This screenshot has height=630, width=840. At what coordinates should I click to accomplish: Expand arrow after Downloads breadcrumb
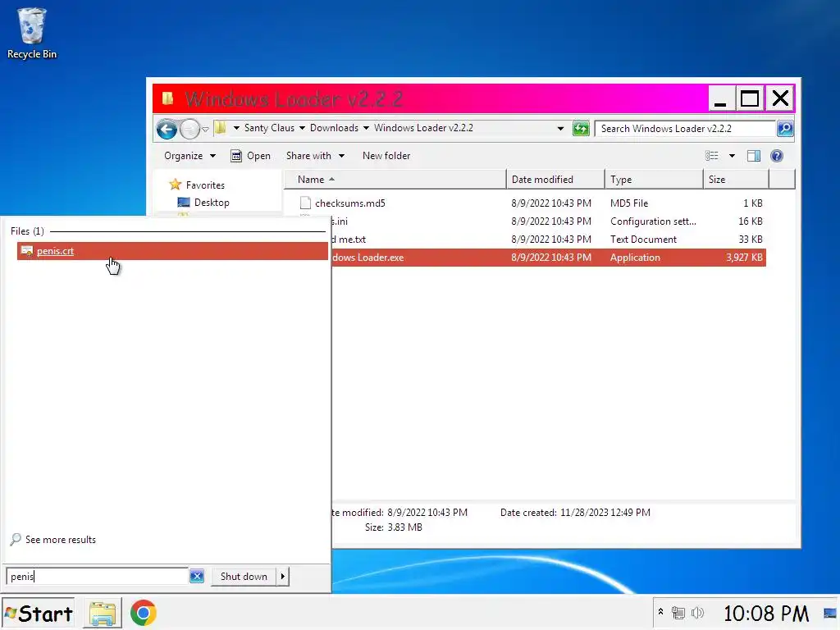(366, 128)
